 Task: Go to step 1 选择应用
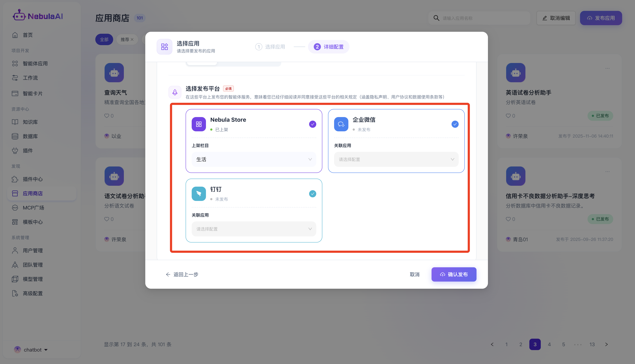coord(270,47)
